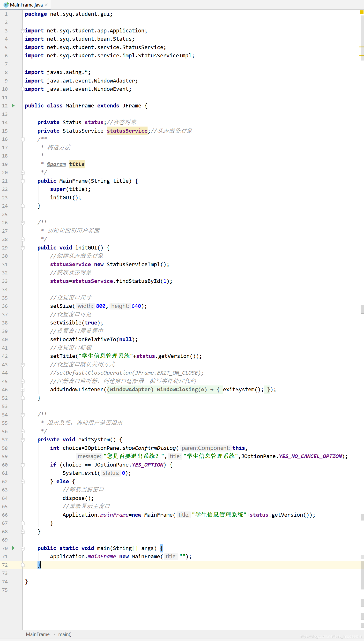Click the yellow inspection status indicator
This screenshot has height=641, width=364.
click(x=362, y=12)
